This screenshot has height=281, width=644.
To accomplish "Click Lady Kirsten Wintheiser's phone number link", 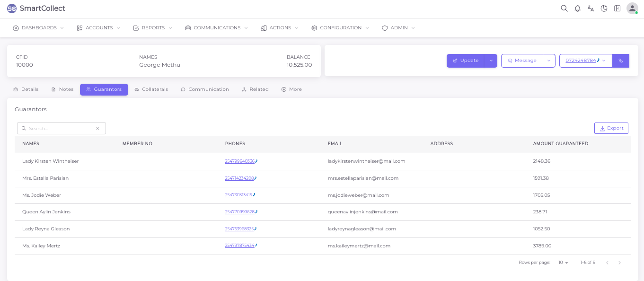I will pyautogui.click(x=240, y=161).
